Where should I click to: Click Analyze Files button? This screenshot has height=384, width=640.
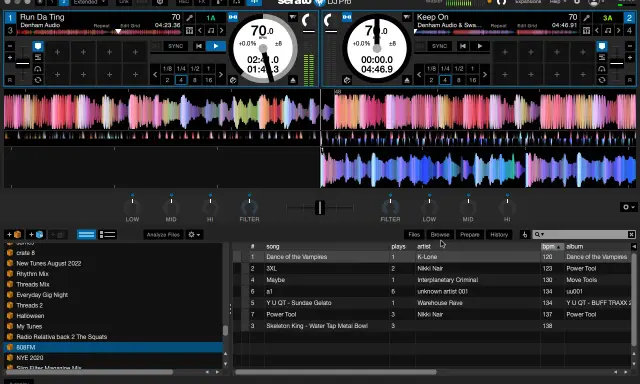coord(163,234)
